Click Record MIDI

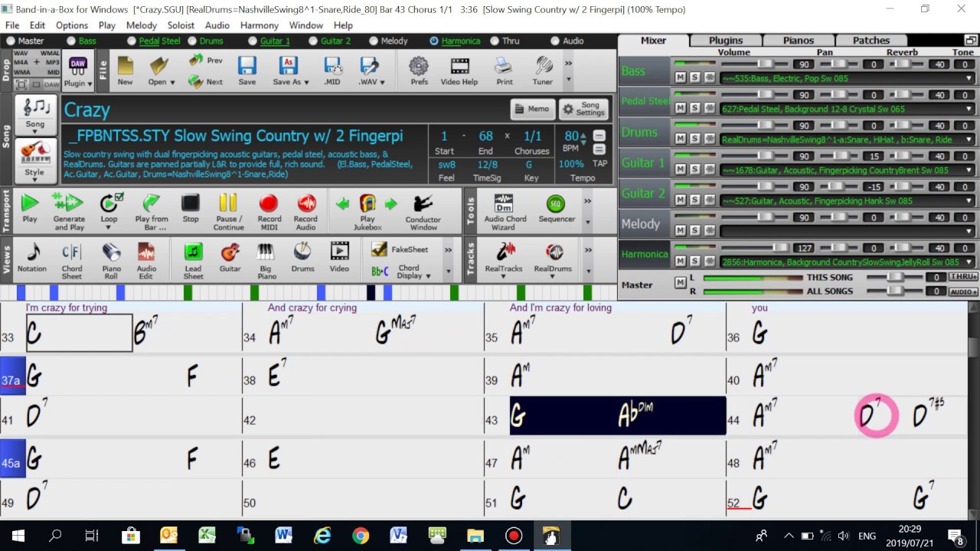click(x=269, y=210)
